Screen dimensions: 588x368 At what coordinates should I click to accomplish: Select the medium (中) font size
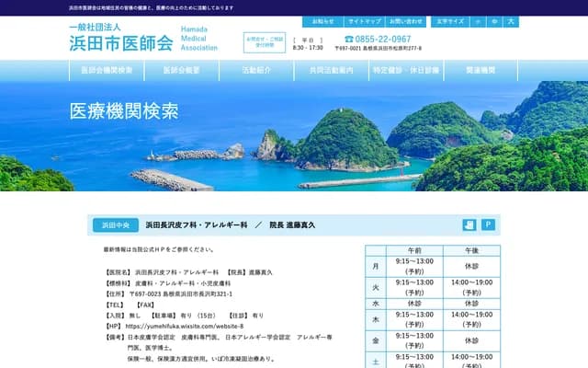pyautogui.click(x=495, y=20)
